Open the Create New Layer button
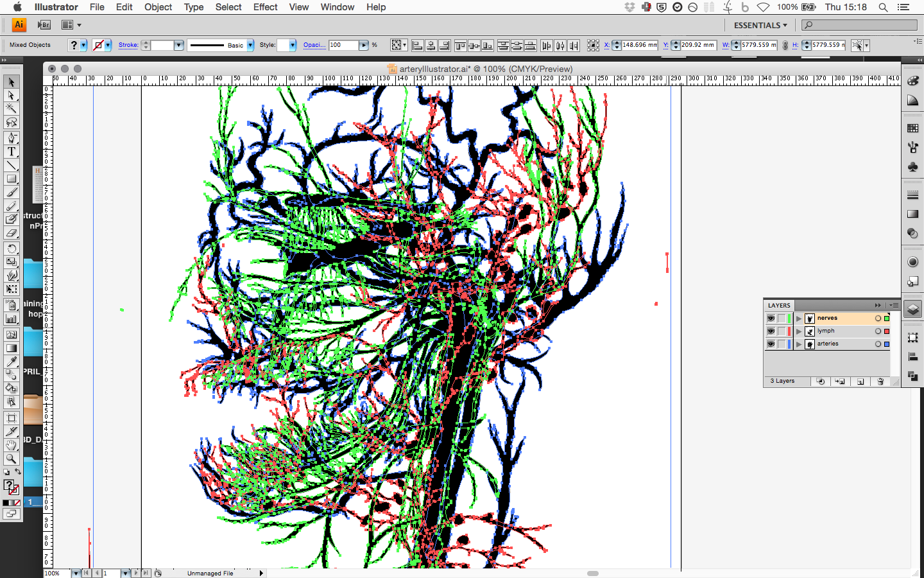Viewport: 924px width, 578px height. 860,381
